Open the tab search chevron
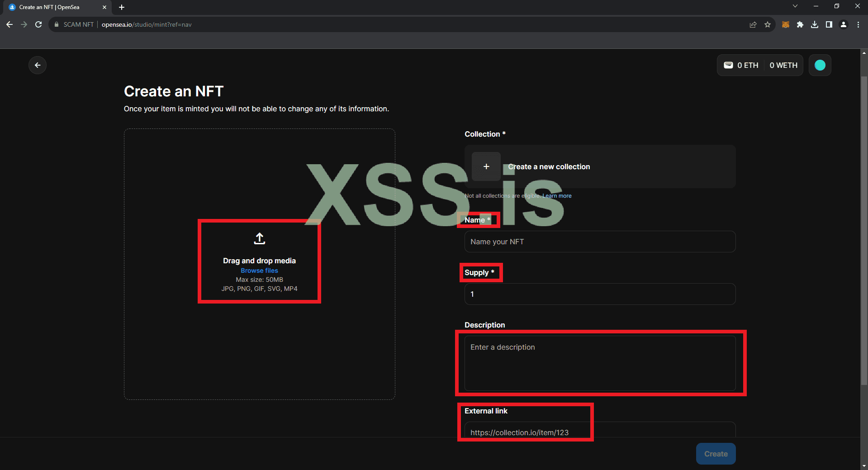 click(x=795, y=6)
